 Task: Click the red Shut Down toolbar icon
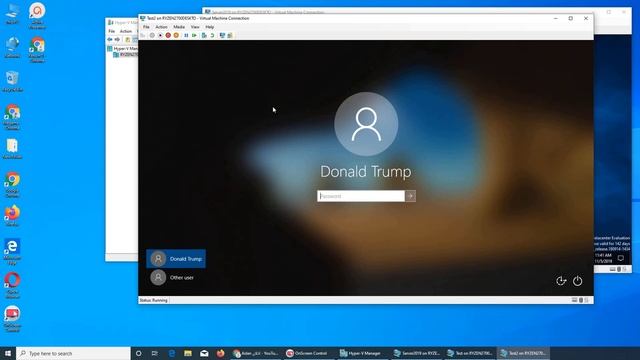coord(168,36)
